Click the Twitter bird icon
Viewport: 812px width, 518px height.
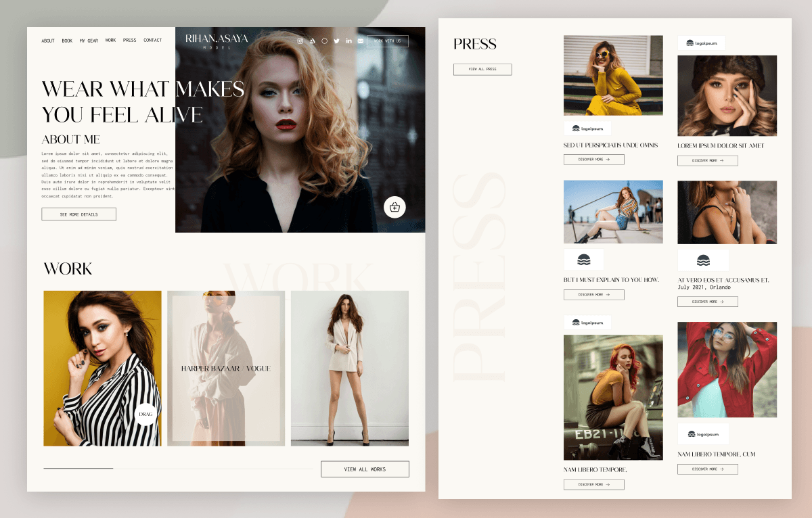(x=336, y=41)
